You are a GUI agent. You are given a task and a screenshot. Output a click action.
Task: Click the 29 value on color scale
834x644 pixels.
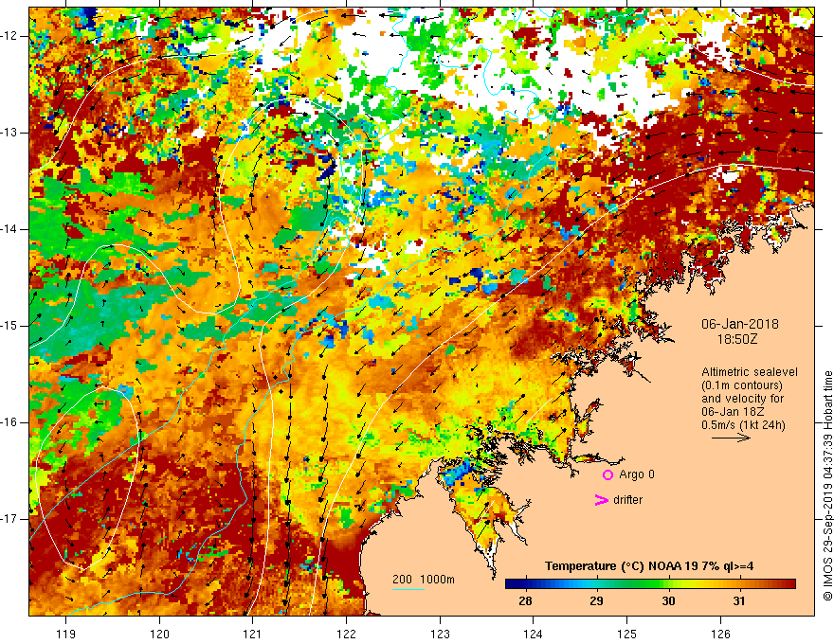[596, 601]
